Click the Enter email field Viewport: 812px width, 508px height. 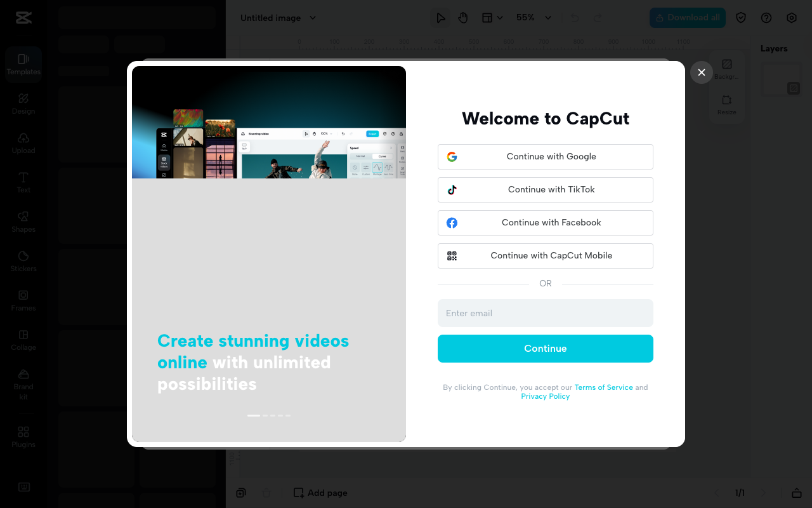click(546, 313)
